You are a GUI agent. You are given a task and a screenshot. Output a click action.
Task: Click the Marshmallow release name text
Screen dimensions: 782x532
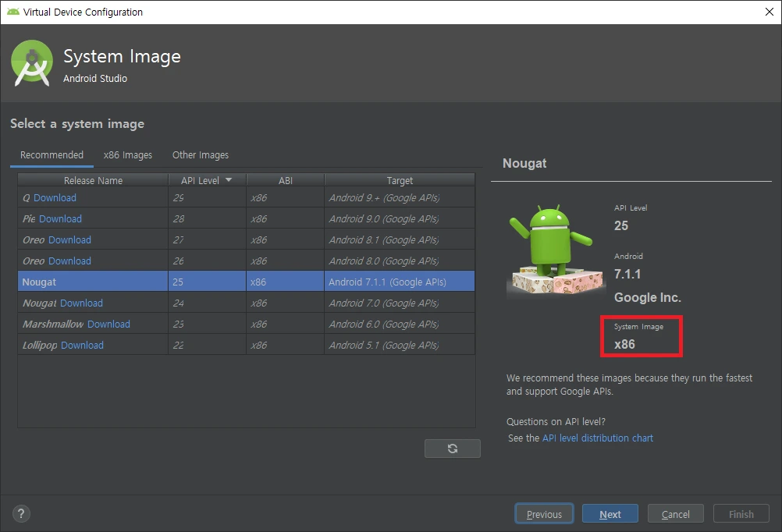click(53, 324)
